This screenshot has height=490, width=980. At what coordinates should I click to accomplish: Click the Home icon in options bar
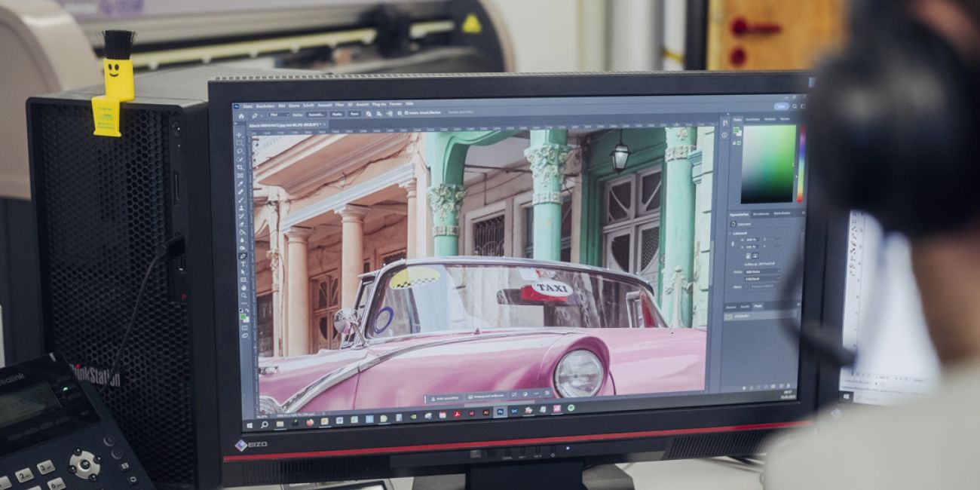[x=241, y=115]
